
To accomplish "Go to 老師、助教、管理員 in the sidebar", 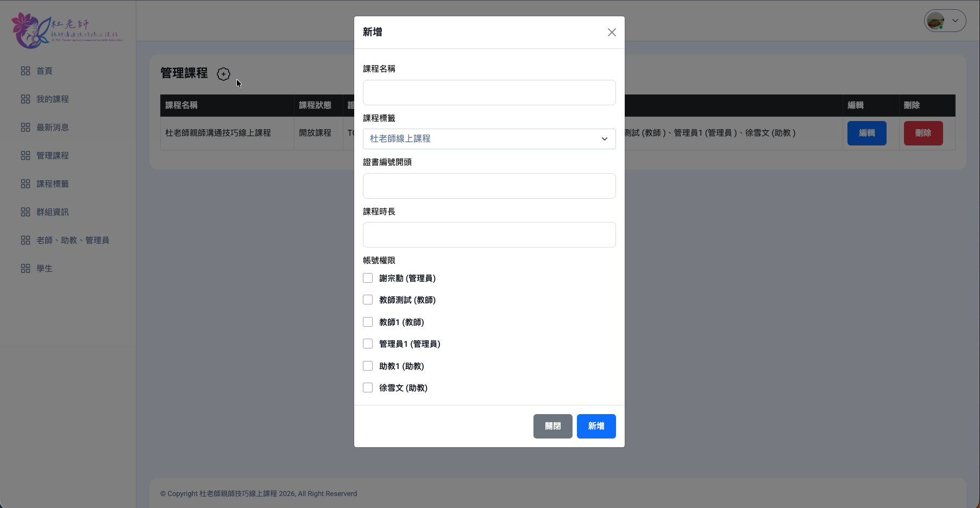I will 73,240.
